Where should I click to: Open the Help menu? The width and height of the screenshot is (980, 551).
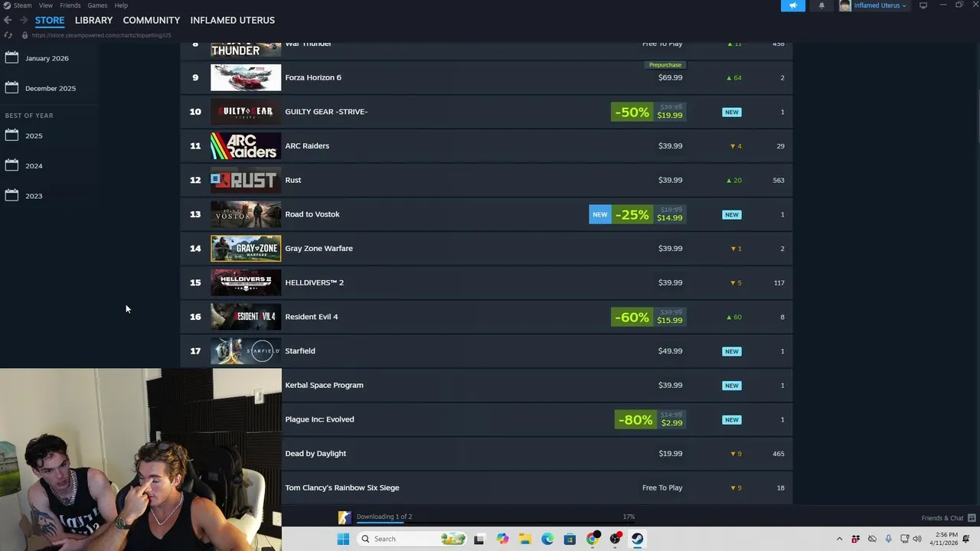tap(121, 5)
